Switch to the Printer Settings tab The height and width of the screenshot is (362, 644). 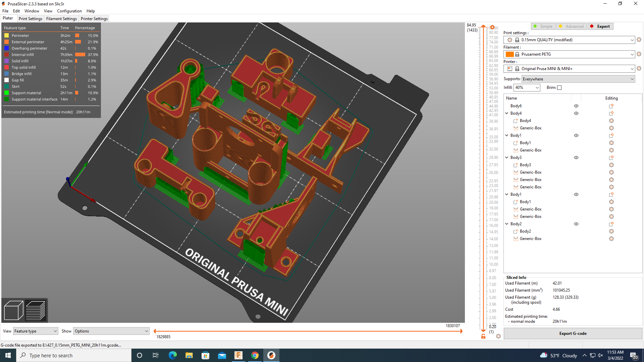coord(94,18)
